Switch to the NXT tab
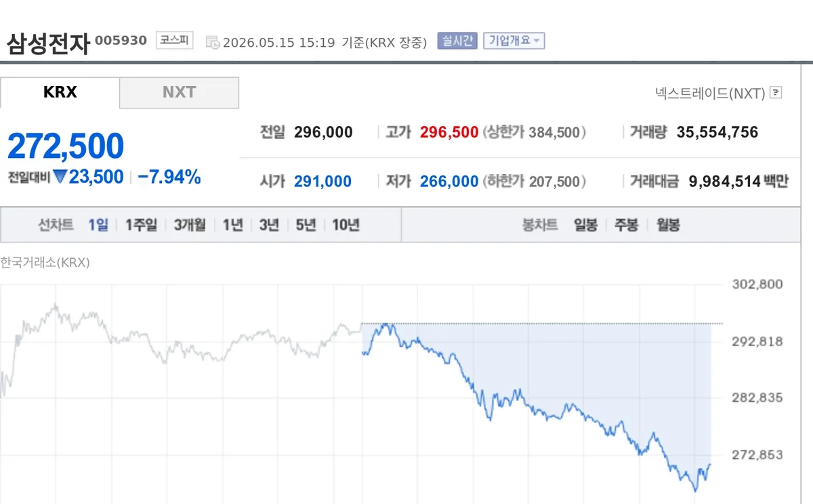813x504 pixels. 179,93
